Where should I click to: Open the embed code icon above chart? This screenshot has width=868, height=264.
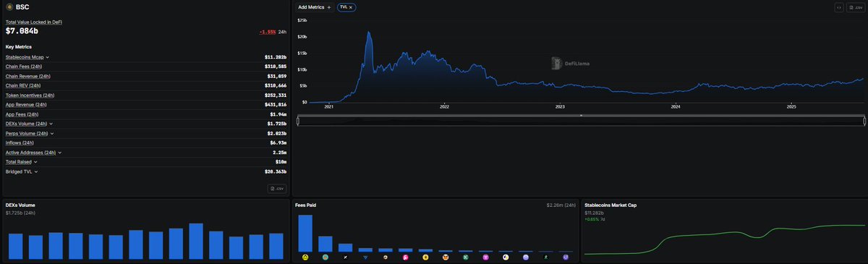click(x=839, y=7)
